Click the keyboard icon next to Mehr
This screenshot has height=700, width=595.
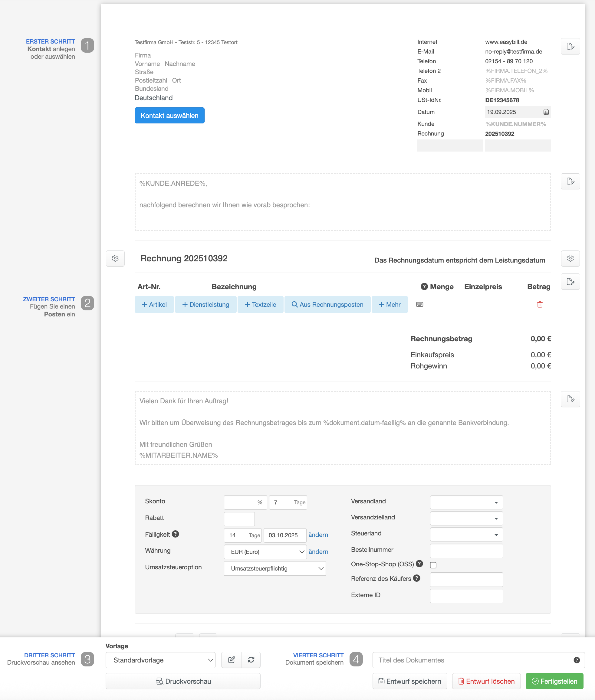pos(419,305)
